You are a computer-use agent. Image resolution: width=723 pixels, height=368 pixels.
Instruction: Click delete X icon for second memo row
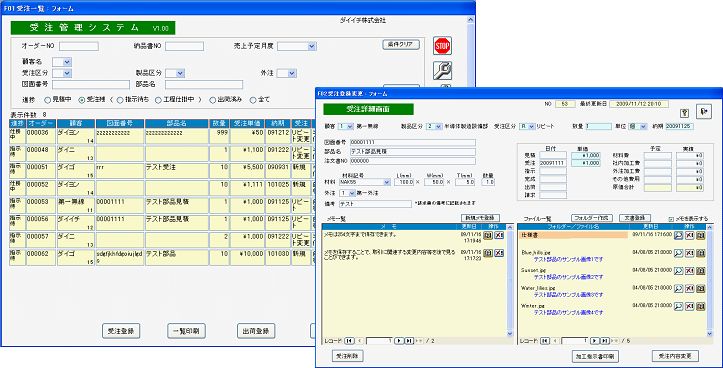[499, 253]
